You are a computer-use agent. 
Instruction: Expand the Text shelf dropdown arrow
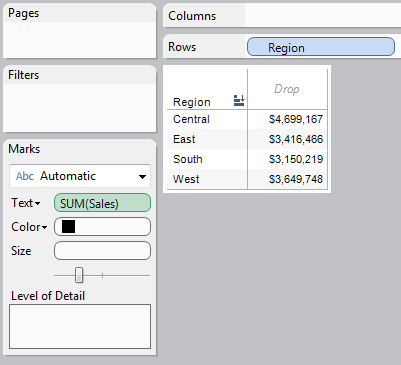pyautogui.click(x=38, y=203)
